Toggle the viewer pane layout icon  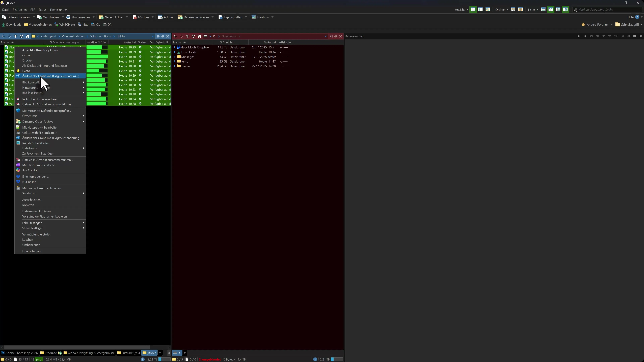(565, 10)
